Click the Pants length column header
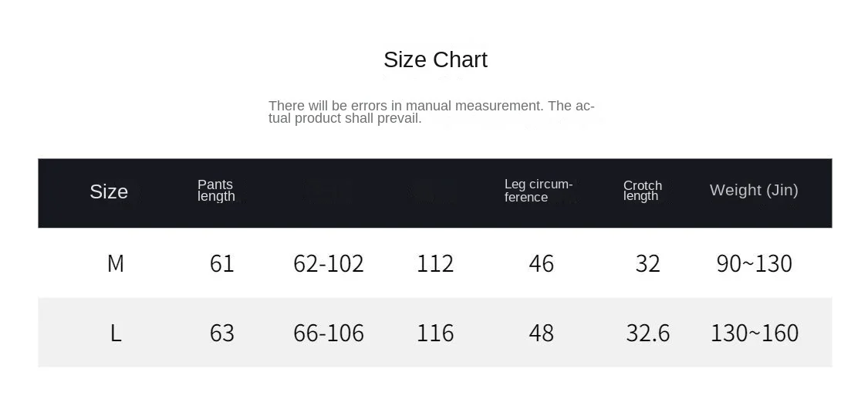The height and width of the screenshot is (403, 868). coord(216,190)
